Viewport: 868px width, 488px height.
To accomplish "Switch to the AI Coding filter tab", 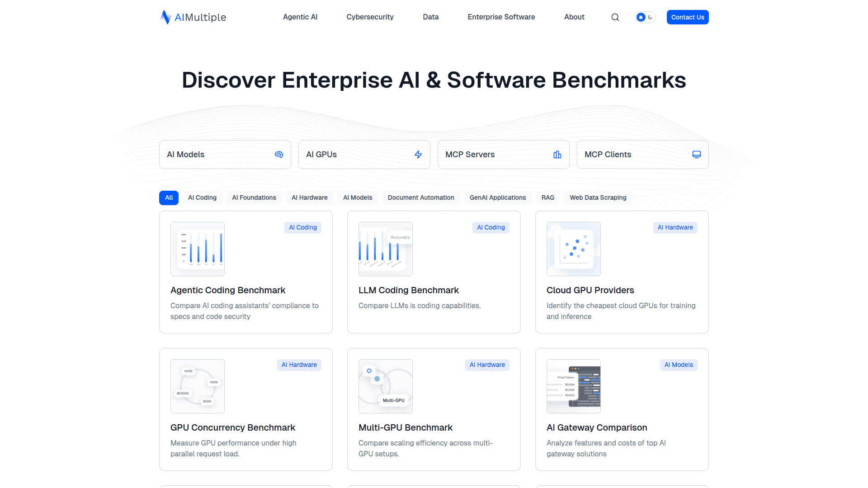I will 202,197.
